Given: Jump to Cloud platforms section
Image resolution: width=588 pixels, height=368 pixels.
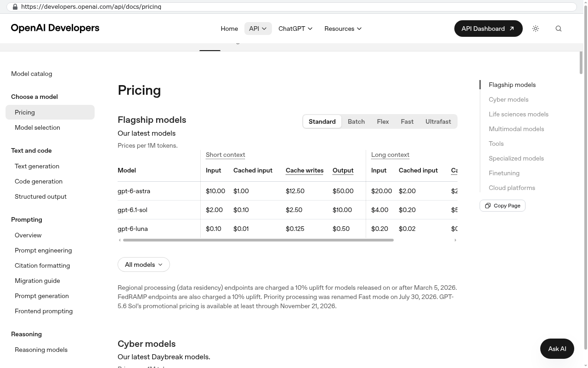Looking at the screenshot, I should coord(512,188).
